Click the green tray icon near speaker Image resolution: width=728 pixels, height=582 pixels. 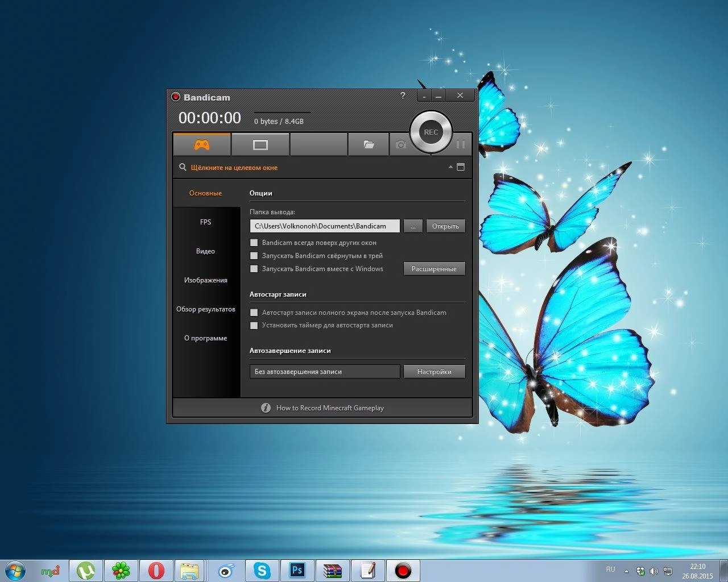click(641, 571)
